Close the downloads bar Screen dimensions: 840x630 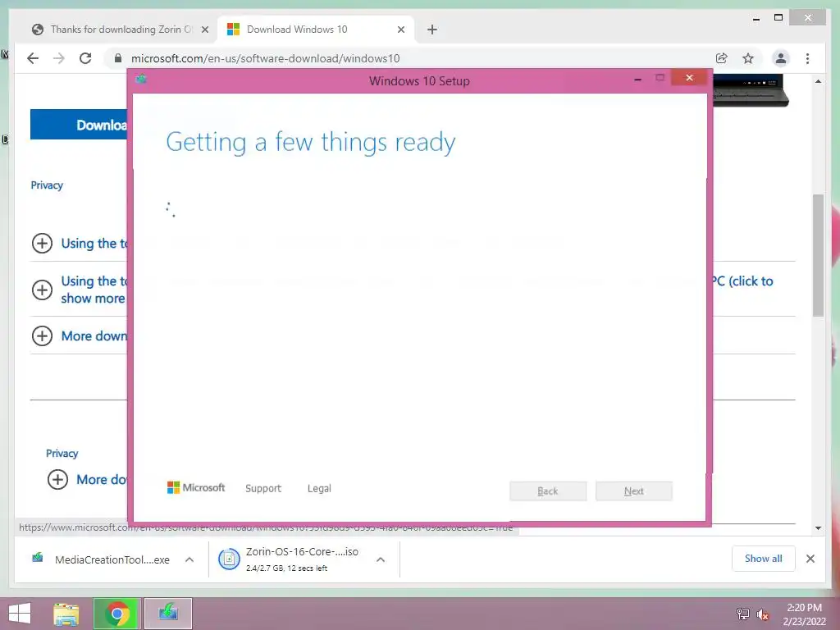[810, 559]
